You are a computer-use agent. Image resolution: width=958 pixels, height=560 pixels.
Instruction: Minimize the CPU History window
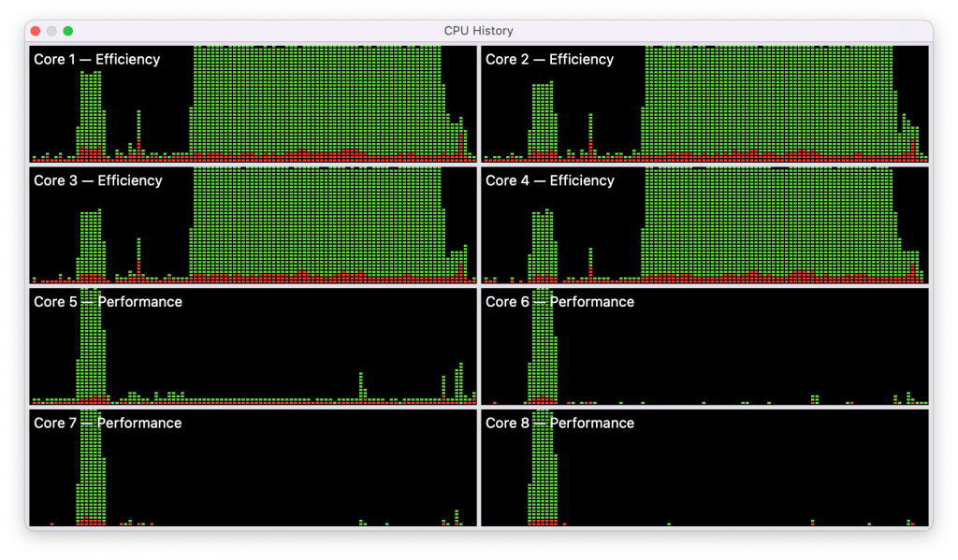51,31
